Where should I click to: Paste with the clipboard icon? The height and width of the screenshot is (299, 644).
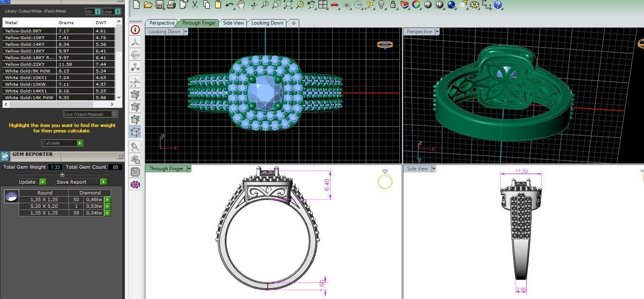[218, 5]
